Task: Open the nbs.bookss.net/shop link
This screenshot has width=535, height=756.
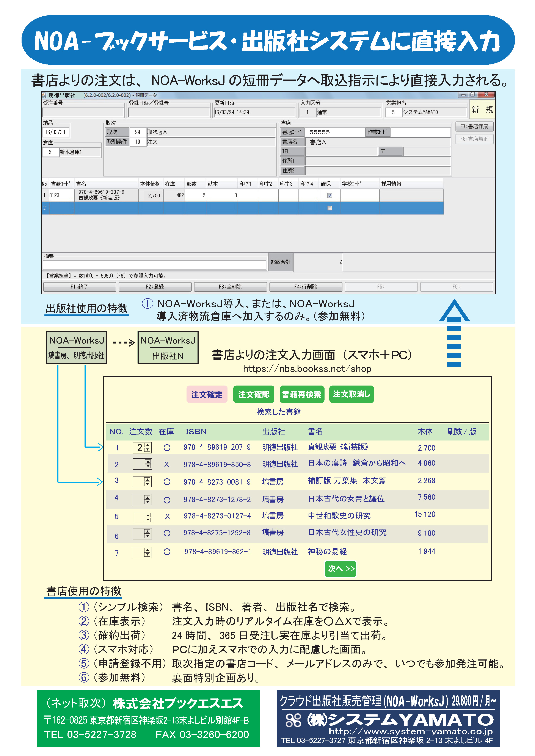Action: click(x=307, y=369)
